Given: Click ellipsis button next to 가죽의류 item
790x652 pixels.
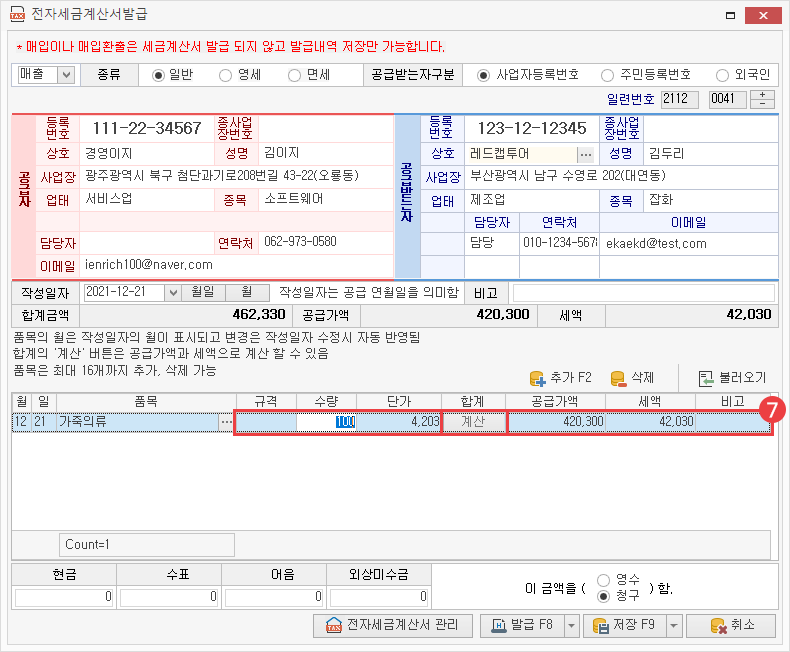Looking at the screenshot, I should coord(226,422).
